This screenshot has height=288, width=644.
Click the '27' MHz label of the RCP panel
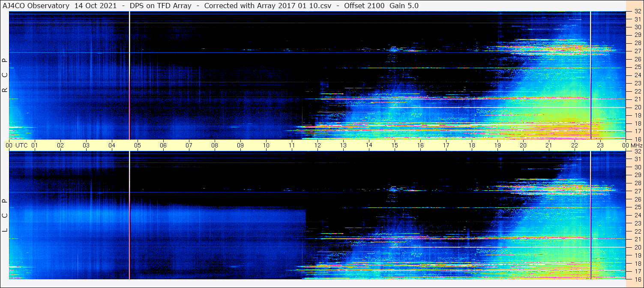click(637, 51)
